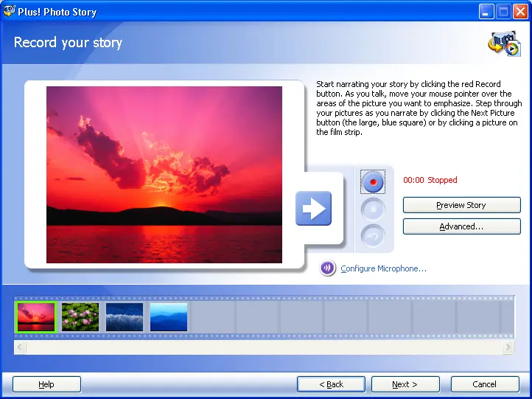Screen dimensions: 532x399
Task: Proceed with the Next button
Action: (x=405, y=384)
